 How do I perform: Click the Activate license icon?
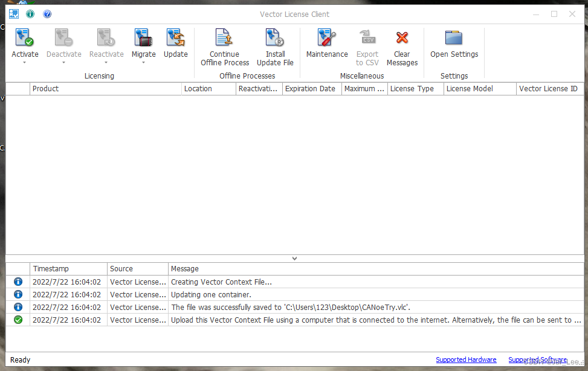(x=24, y=37)
